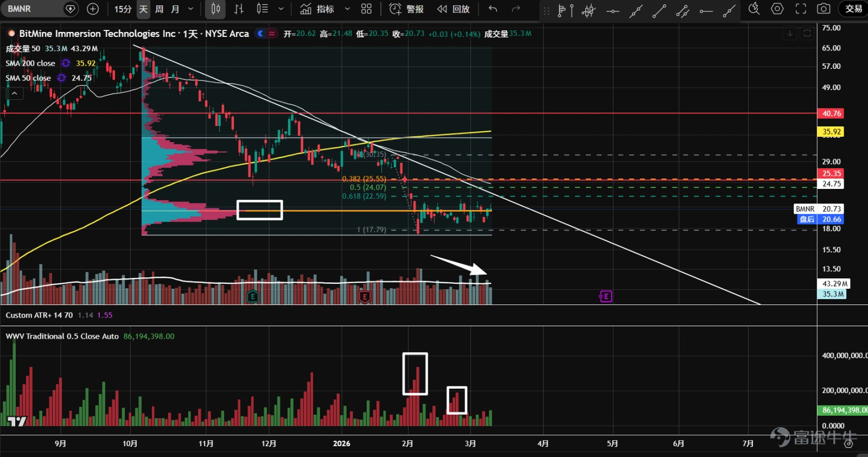
Task: Click the 86,194,398.00 WWV axis label
Action: [843, 410]
